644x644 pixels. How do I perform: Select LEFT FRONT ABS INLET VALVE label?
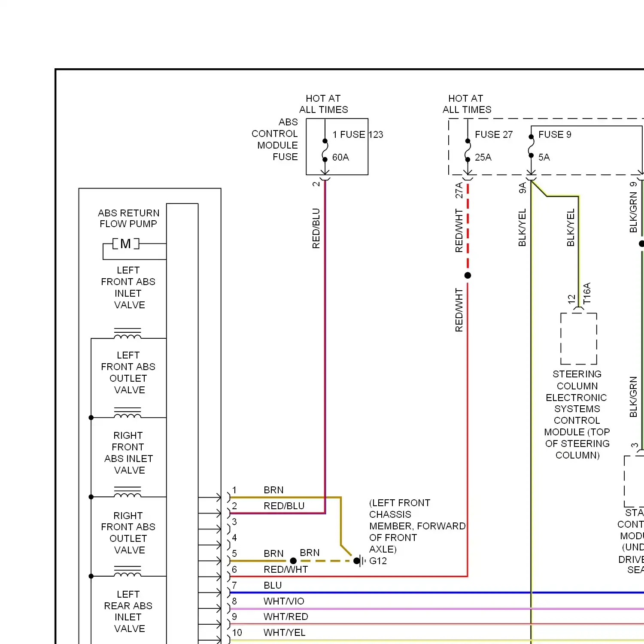pos(128,288)
